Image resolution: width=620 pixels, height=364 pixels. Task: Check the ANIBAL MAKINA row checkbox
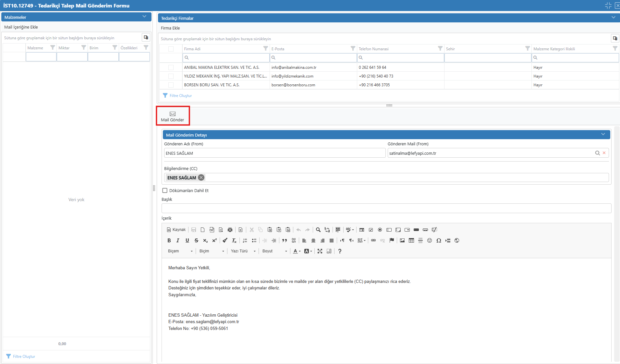tap(171, 67)
